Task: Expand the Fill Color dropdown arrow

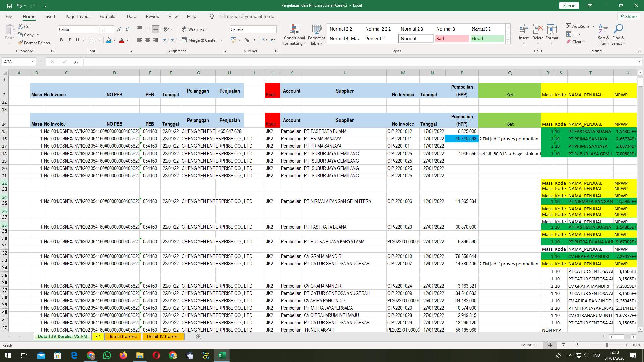Action: (114, 40)
